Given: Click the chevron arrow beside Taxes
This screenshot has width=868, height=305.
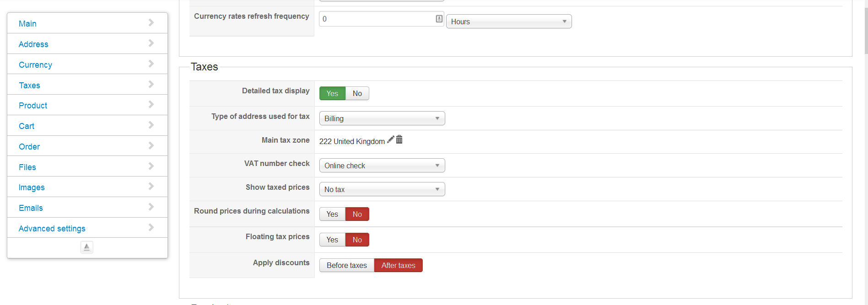Looking at the screenshot, I should pyautogui.click(x=151, y=85).
